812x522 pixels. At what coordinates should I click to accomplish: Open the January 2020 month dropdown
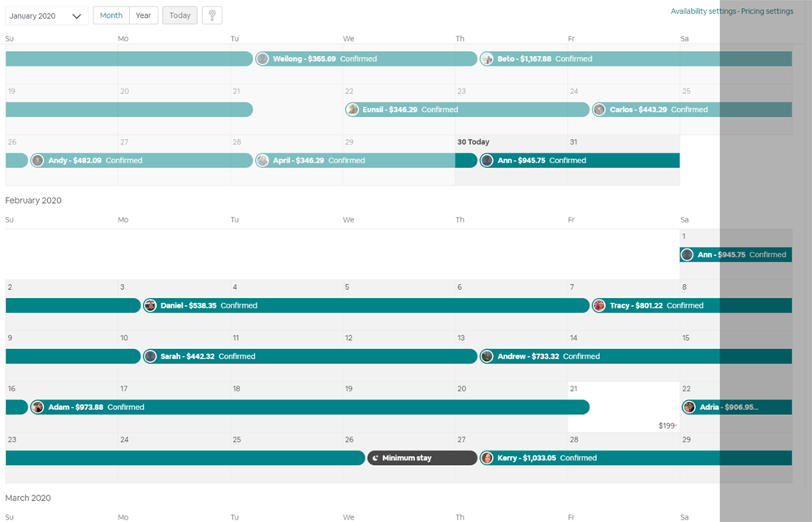tap(46, 15)
